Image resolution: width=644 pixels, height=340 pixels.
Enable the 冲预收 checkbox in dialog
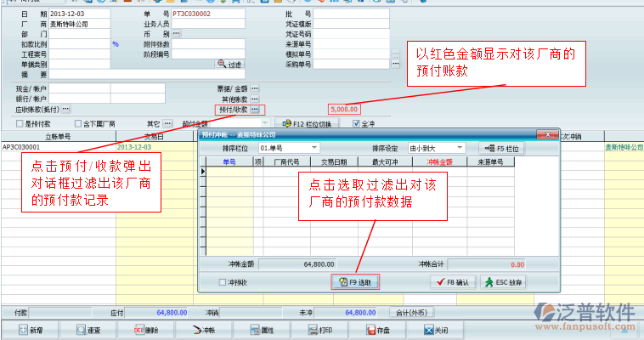223,282
